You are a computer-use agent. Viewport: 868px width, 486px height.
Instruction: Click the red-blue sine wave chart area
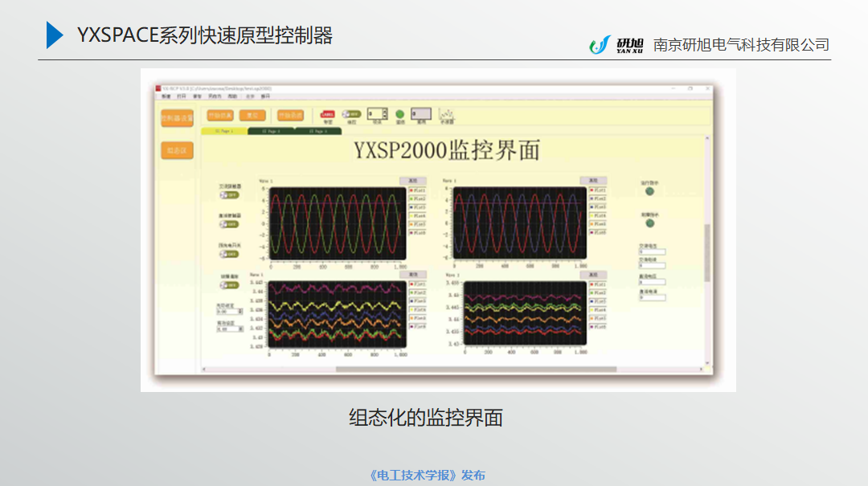[x=520, y=223]
